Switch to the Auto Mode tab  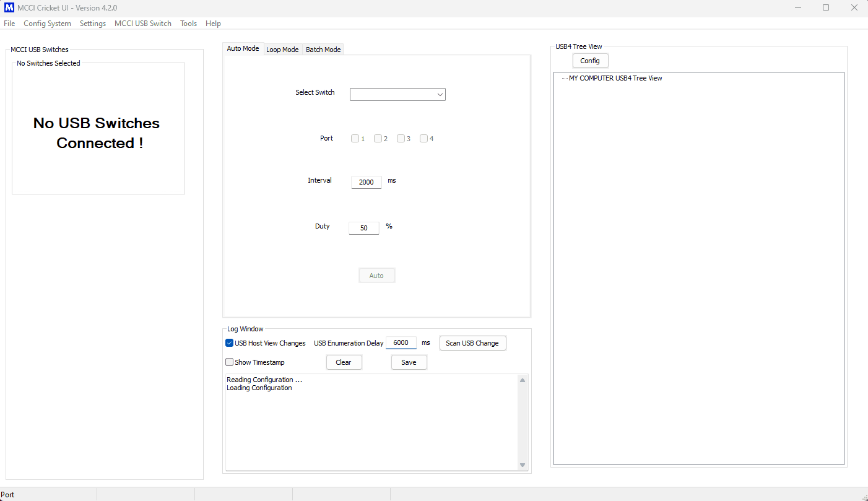coord(243,48)
